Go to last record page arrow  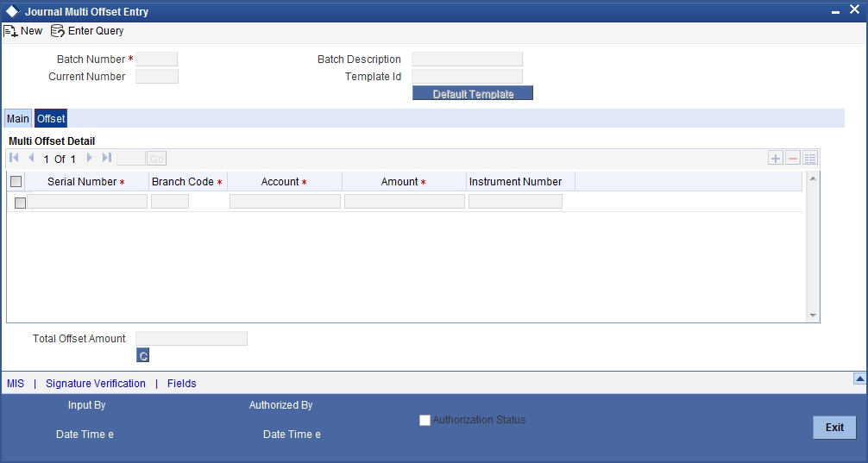tap(107, 158)
